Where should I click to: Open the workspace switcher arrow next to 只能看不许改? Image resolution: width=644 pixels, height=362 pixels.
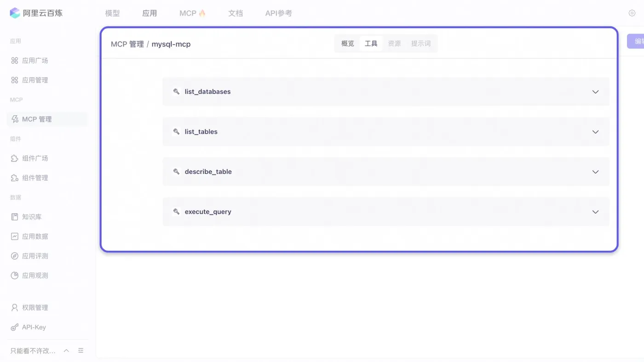click(66, 351)
